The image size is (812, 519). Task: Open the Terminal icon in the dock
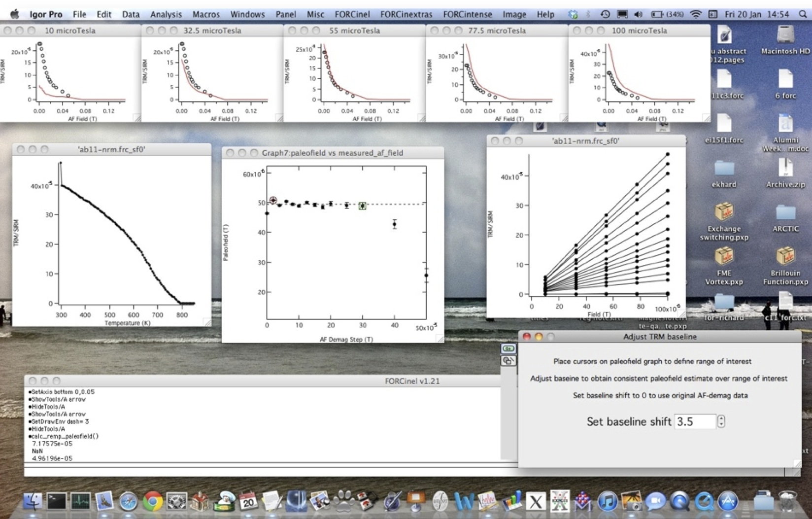pos(57,502)
